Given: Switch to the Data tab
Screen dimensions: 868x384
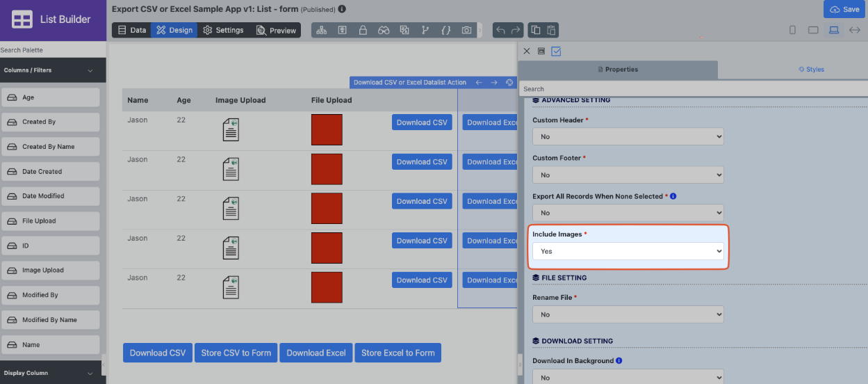Looking at the screenshot, I should point(131,31).
